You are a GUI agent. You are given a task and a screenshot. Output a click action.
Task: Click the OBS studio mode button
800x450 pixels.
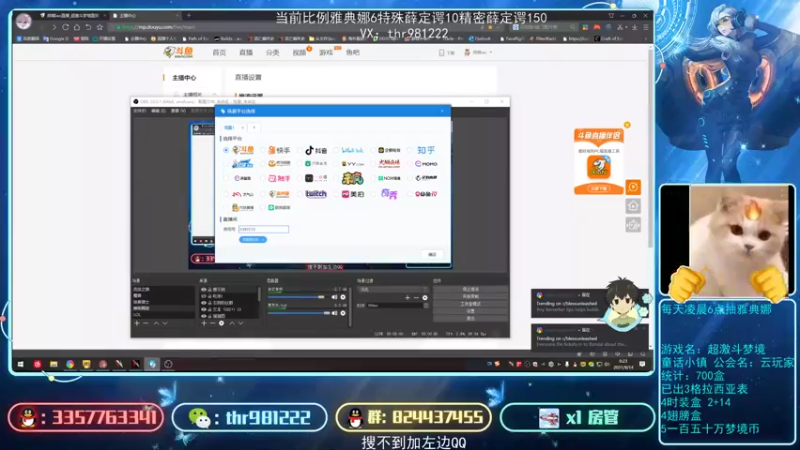click(470, 304)
